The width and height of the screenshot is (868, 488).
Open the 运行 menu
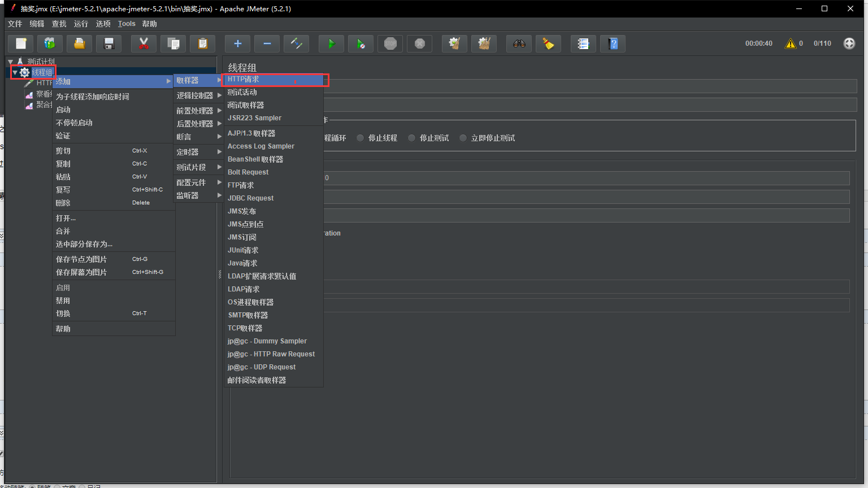coord(81,24)
